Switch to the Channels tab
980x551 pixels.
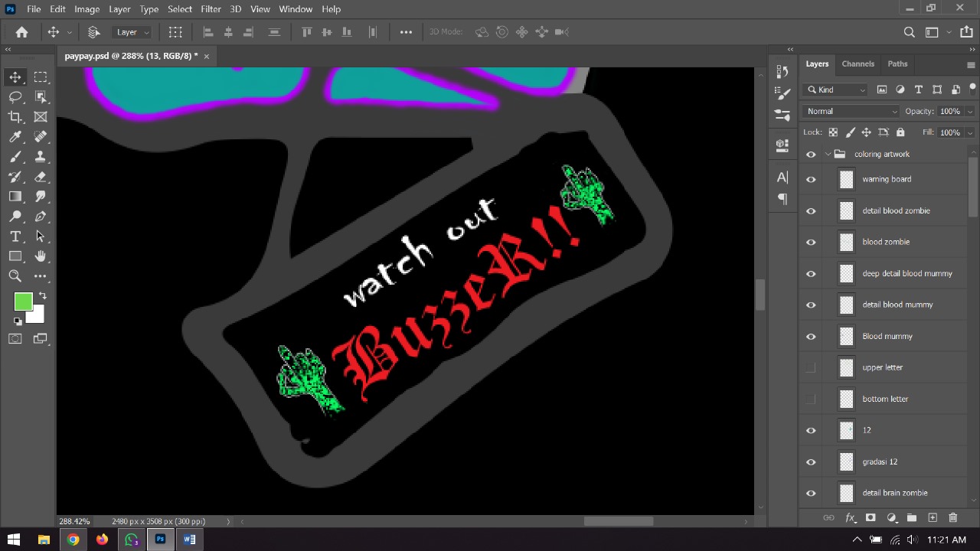click(x=857, y=64)
